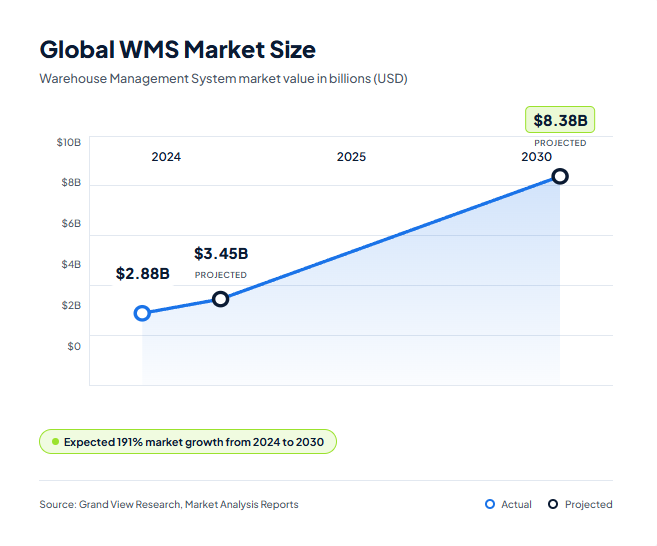The width and height of the screenshot is (657, 546).
Task: Select the 2030 x-axis year label
Action: pyautogui.click(x=536, y=157)
